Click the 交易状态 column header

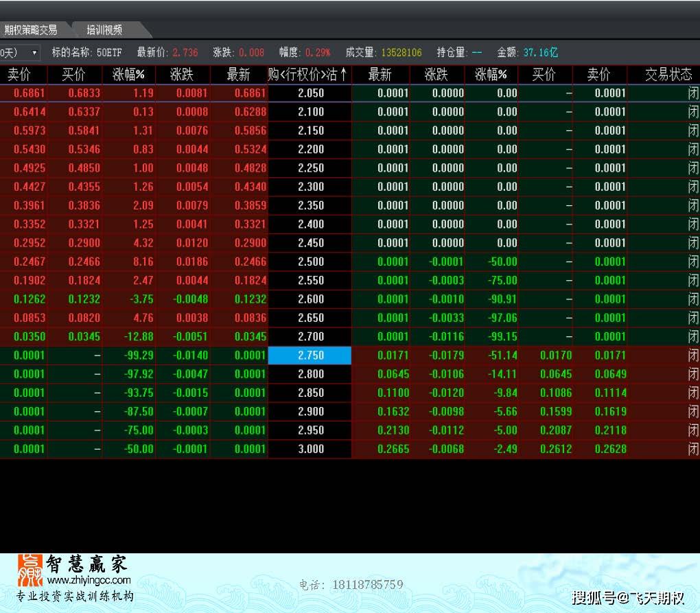point(668,74)
